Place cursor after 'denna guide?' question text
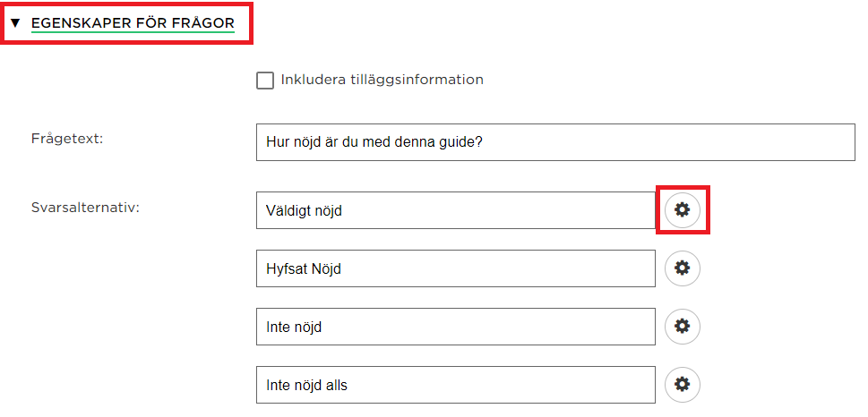Viewport: 868px width, 417px height. pyautogui.click(x=484, y=142)
